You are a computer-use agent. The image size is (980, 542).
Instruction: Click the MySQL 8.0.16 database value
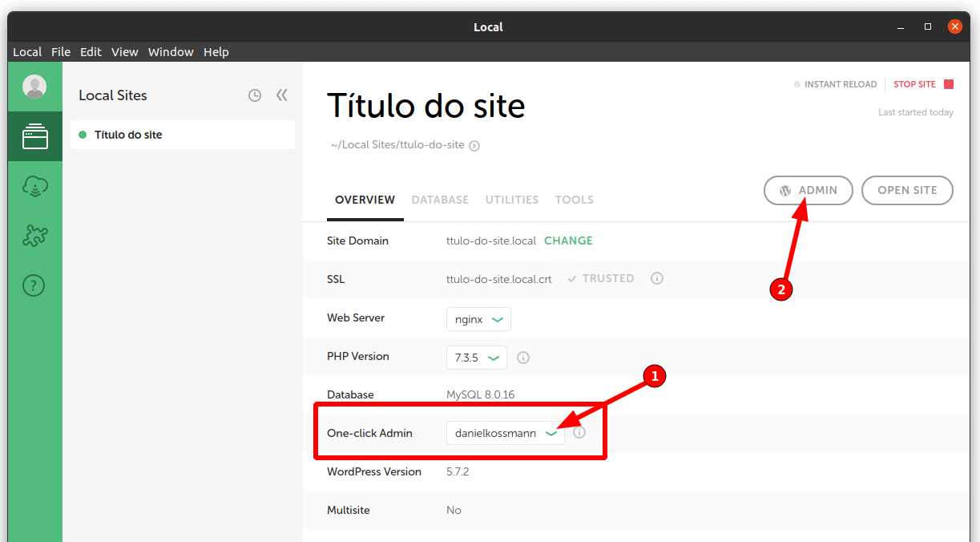pos(480,394)
